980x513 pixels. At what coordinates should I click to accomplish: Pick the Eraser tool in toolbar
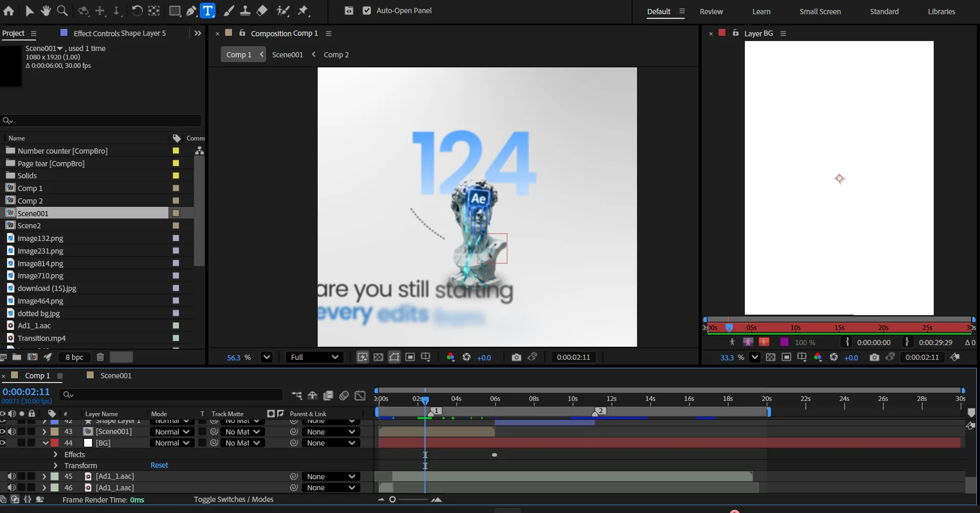pos(261,11)
